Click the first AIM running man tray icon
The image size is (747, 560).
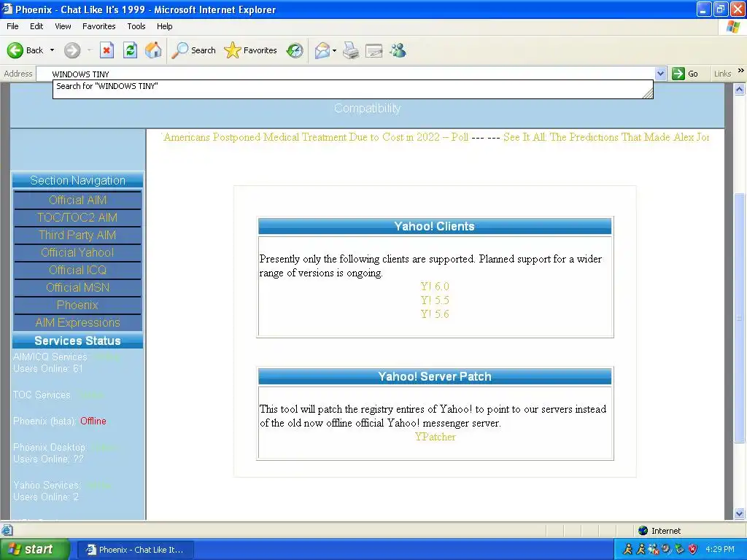tap(627, 549)
